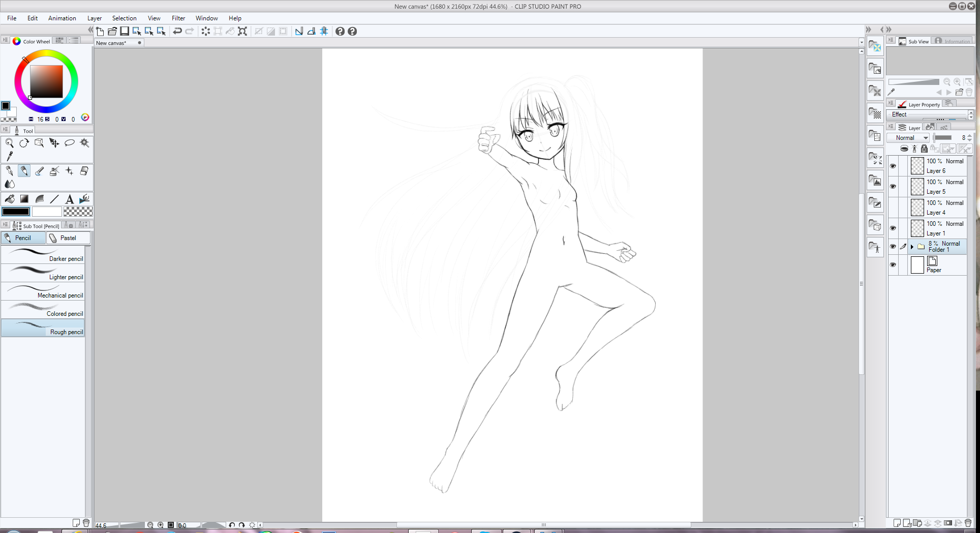Pick the Fill bucket tool
Viewport: 980px width, 533px height.
click(x=9, y=199)
